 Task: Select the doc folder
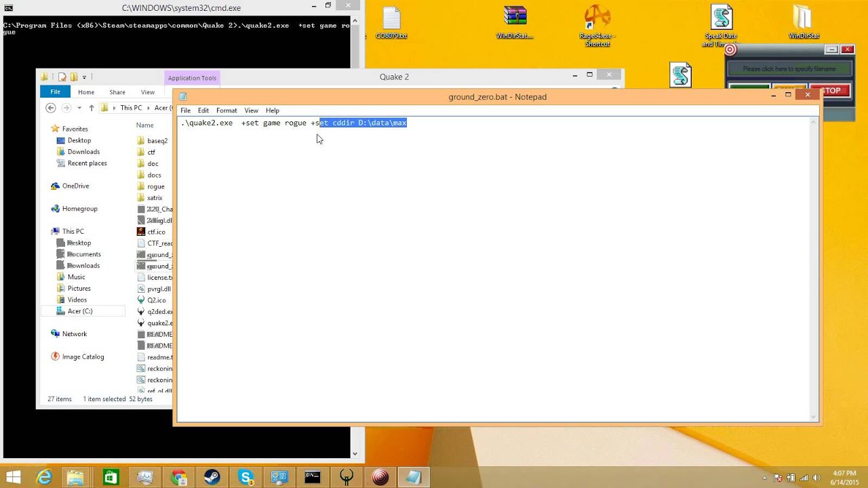(153, 164)
